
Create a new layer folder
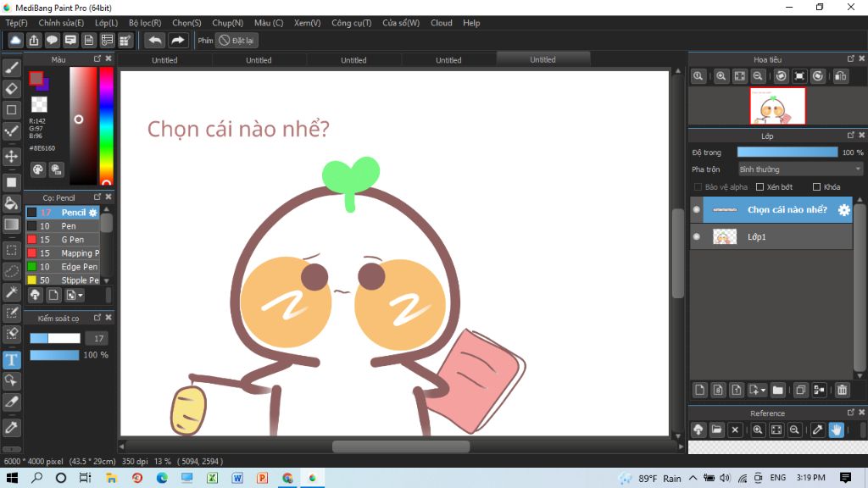click(778, 390)
